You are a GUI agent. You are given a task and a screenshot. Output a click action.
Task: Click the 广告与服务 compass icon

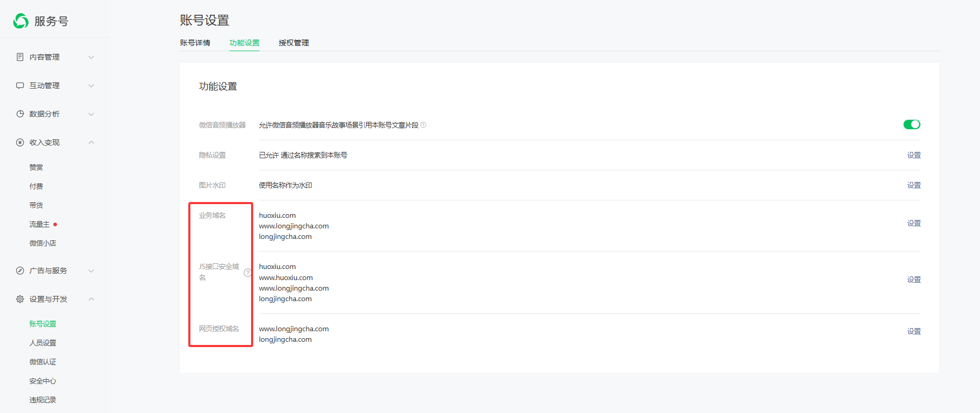coord(20,271)
